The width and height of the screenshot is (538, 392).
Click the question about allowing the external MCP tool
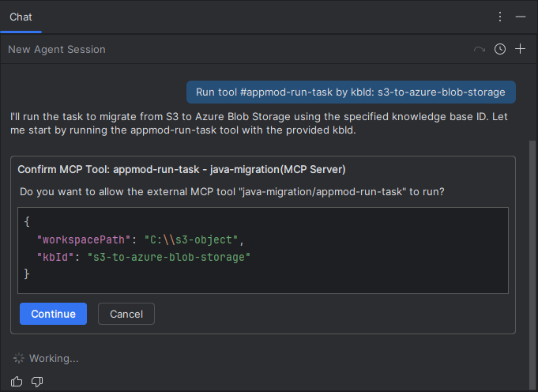pos(232,192)
